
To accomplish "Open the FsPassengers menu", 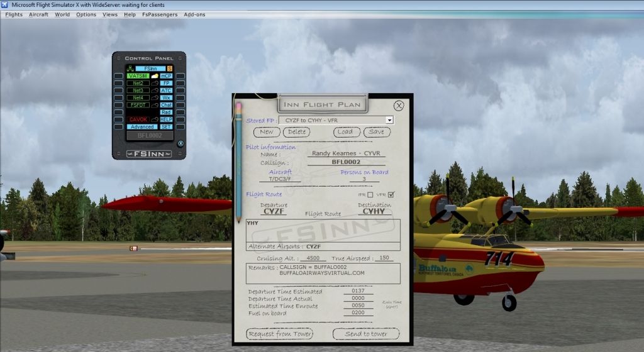I will pyautogui.click(x=160, y=14).
